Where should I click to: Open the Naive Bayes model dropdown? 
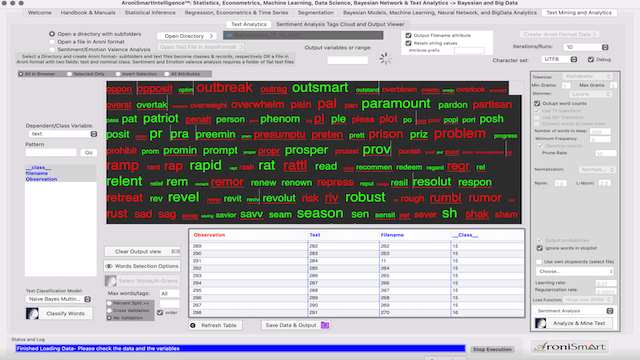pyautogui.click(x=59, y=299)
